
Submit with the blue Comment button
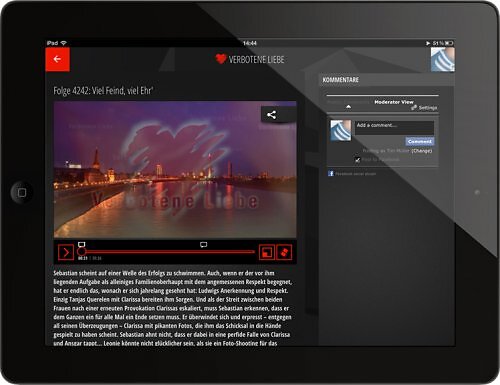[420, 142]
